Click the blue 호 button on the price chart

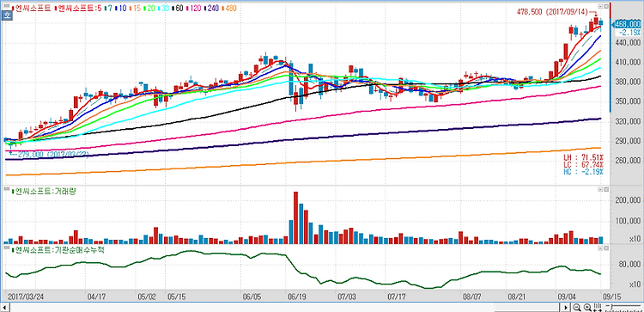pyautogui.click(x=7, y=15)
